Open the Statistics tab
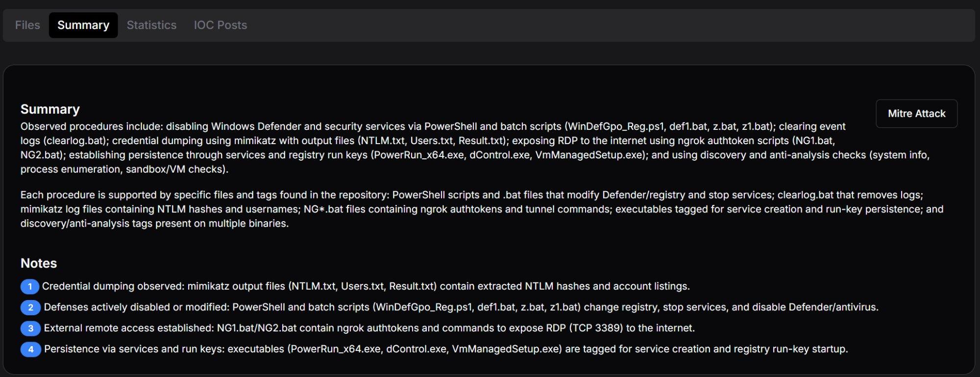980x377 pixels. click(x=151, y=25)
